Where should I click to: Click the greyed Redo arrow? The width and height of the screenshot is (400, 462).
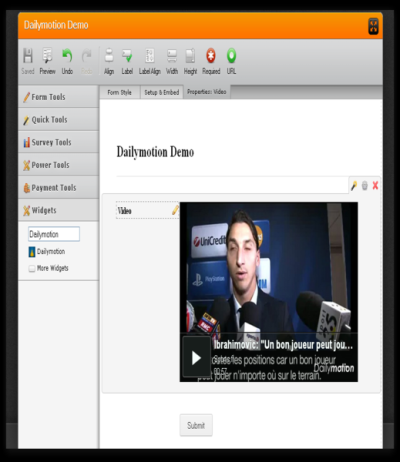pos(87,56)
